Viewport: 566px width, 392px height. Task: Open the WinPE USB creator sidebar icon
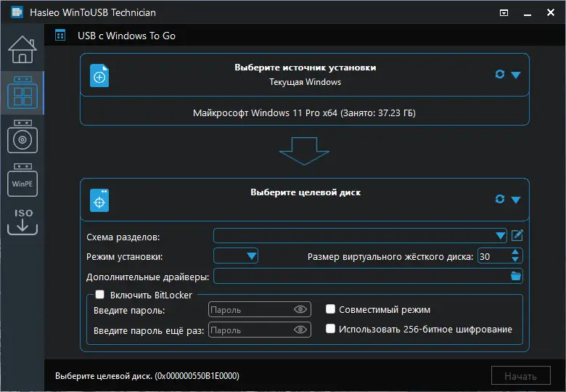(22, 182)
